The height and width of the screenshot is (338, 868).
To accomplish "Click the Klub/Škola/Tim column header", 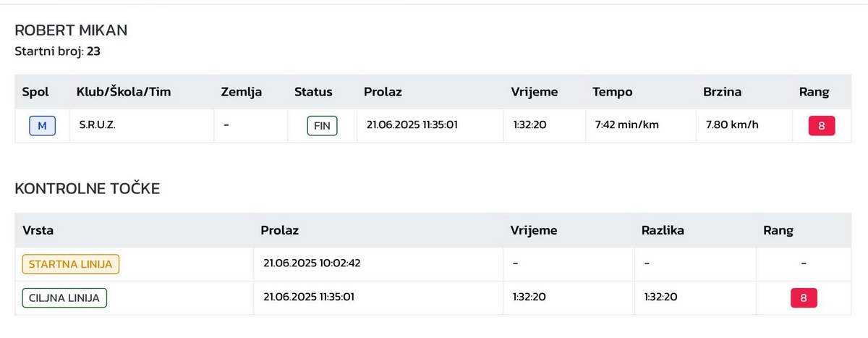I will point(124,92).
